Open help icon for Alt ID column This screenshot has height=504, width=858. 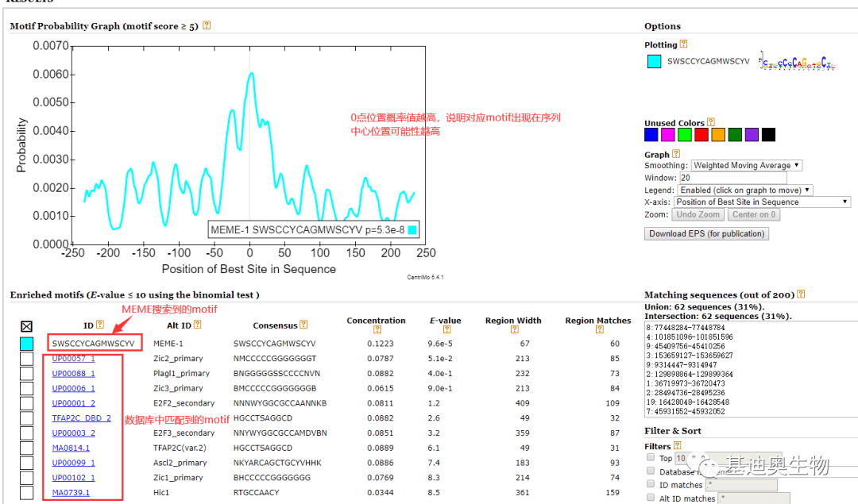(x=198, y=324)
